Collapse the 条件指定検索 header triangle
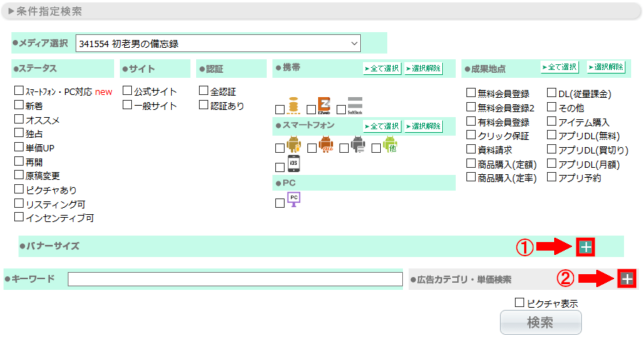 pos(11,11)
